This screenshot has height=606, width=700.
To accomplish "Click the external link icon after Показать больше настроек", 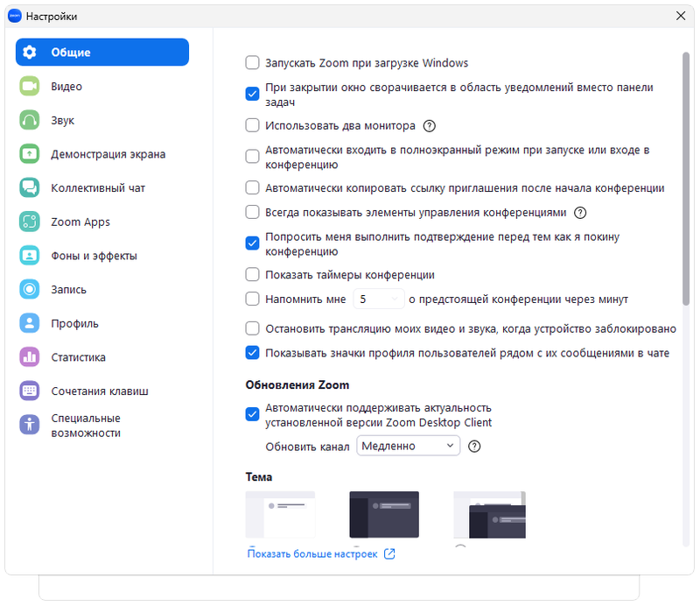I will tap(389, 554).
